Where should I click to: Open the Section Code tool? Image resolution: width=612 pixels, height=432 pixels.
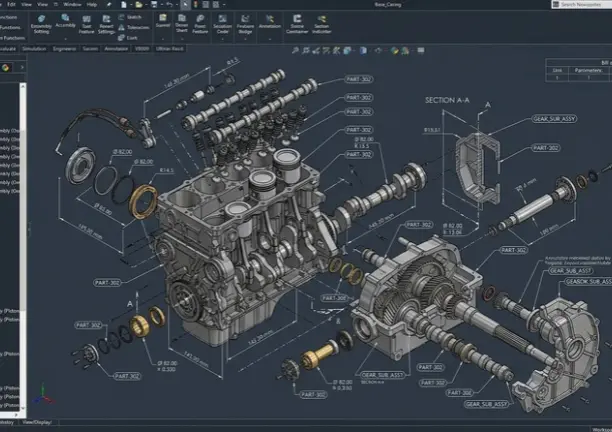coord(222,24)
